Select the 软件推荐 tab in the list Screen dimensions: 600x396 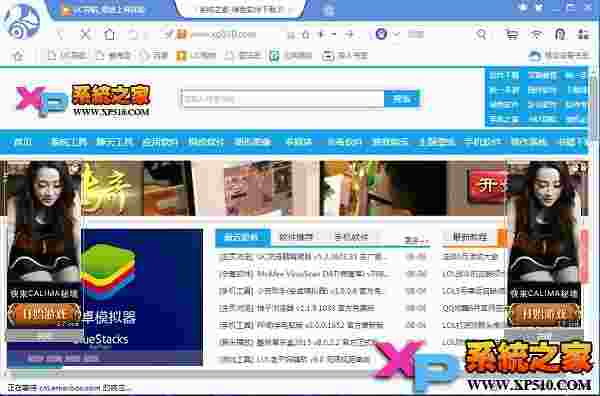click(296, 237)
